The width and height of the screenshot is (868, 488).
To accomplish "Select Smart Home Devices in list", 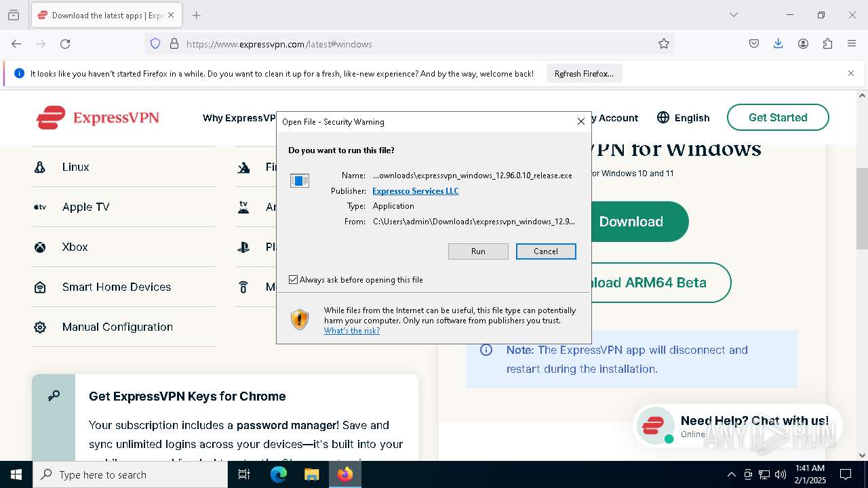I will (x=123, y=287).
